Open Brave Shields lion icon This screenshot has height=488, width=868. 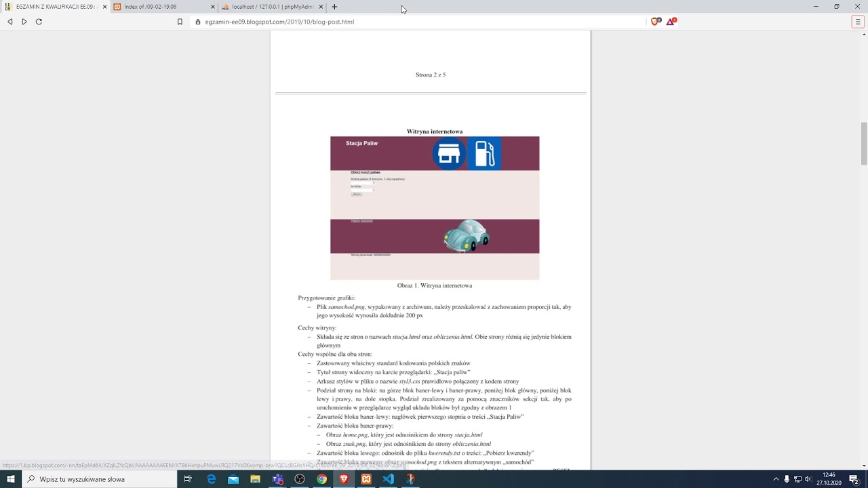[x=655, y=22]
